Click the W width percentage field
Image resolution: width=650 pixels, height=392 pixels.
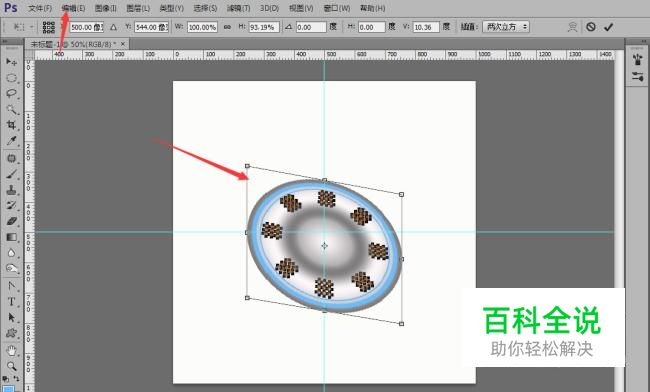pyautogui.click(x=202, y=27)
